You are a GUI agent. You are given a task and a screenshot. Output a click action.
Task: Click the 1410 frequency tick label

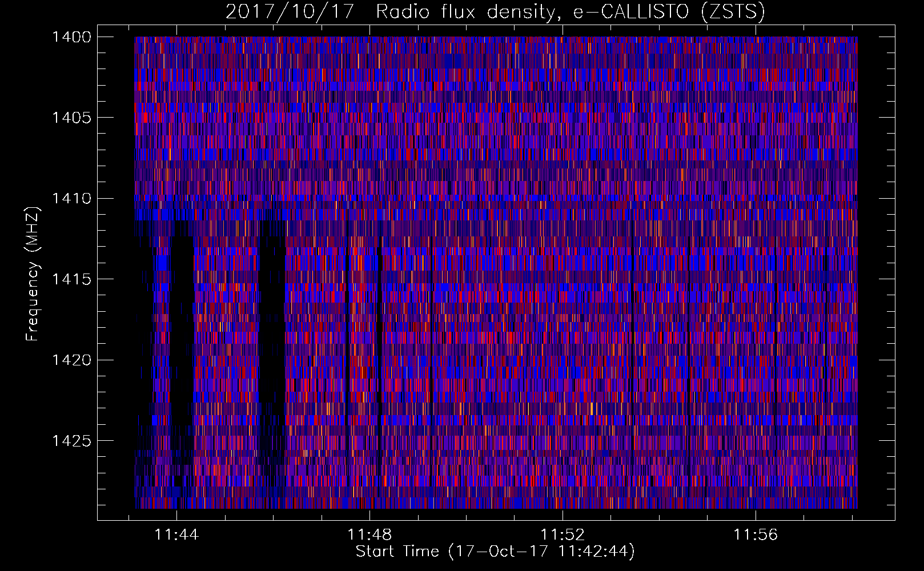point(71,198)
